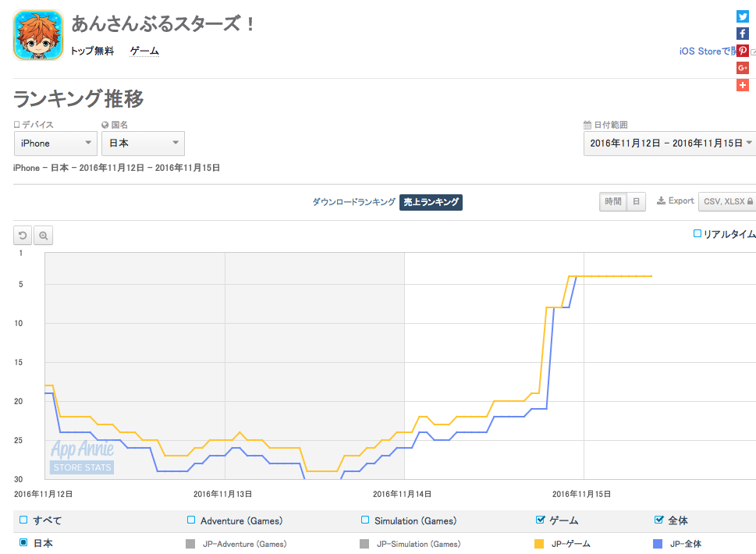Toggle the 日本 country checkbox
This screenshot has height=554, width=756.
click(23, 542)
